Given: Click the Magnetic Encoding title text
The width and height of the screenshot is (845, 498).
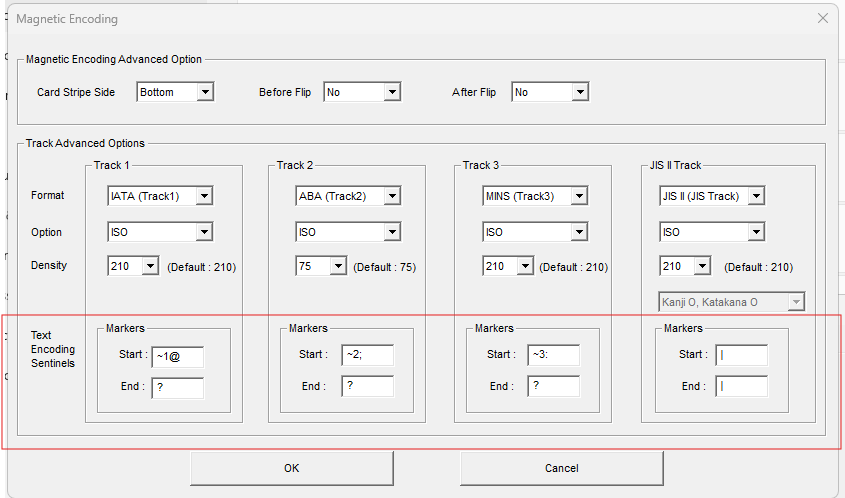Looking at the screenshot, I should click(67, 19).
